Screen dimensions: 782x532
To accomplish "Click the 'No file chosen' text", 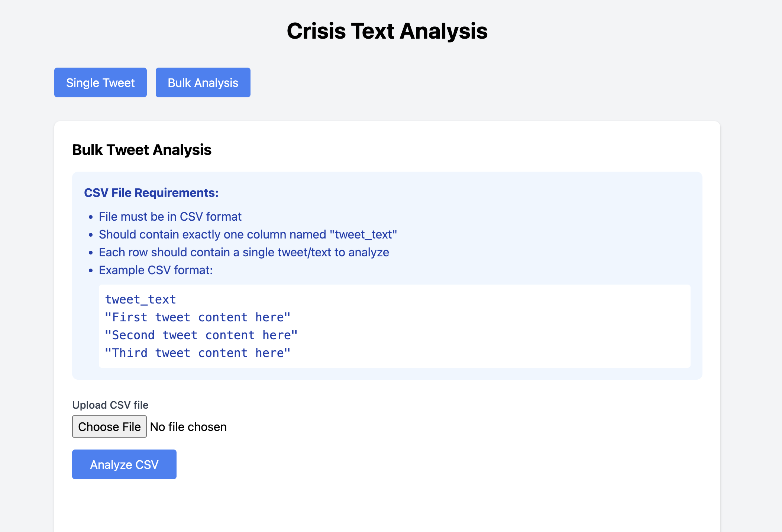I will [188, 427].
